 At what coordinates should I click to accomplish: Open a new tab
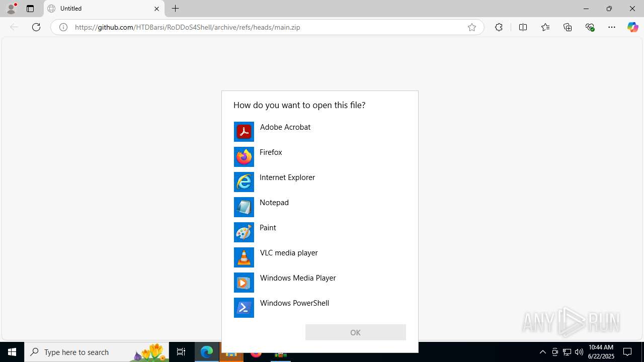175,9
